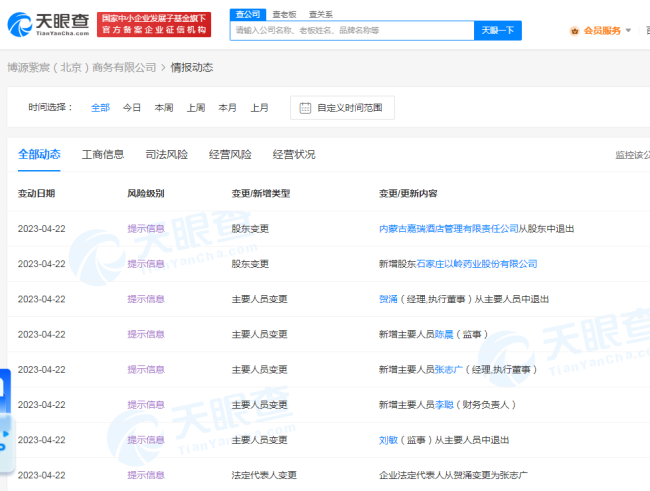This screenshot has width=650, height=491.
Task: Click the crown icon beside 会员服务
Action: point(574,31)
